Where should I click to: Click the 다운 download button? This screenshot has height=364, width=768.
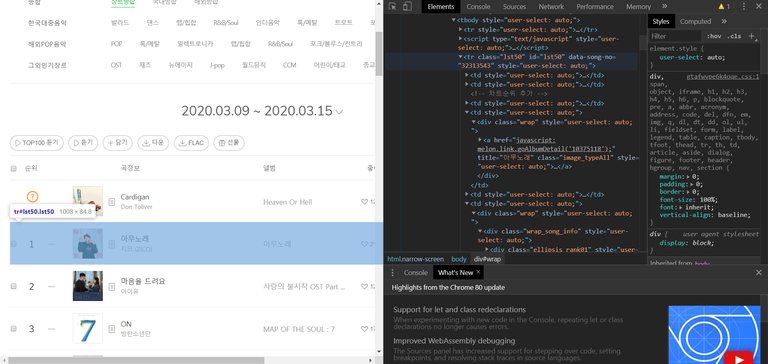click(x=153, y=143)
